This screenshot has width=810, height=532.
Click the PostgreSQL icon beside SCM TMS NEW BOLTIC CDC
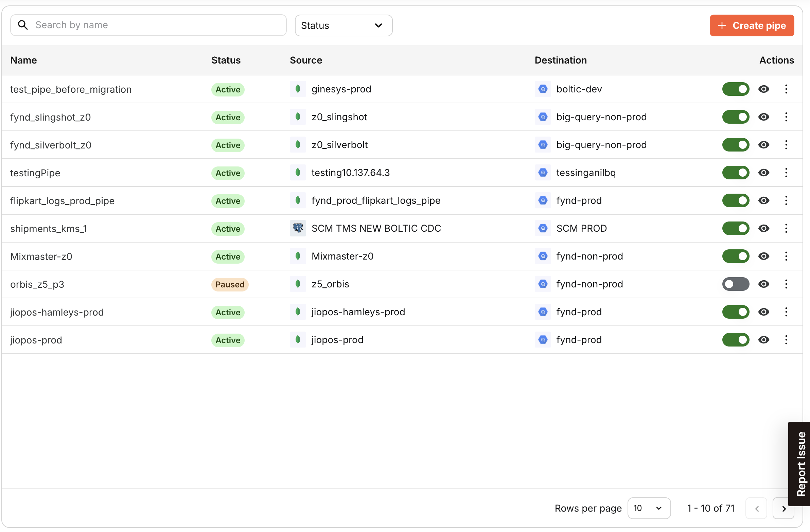pyautogui.click(x=298, y=228)
